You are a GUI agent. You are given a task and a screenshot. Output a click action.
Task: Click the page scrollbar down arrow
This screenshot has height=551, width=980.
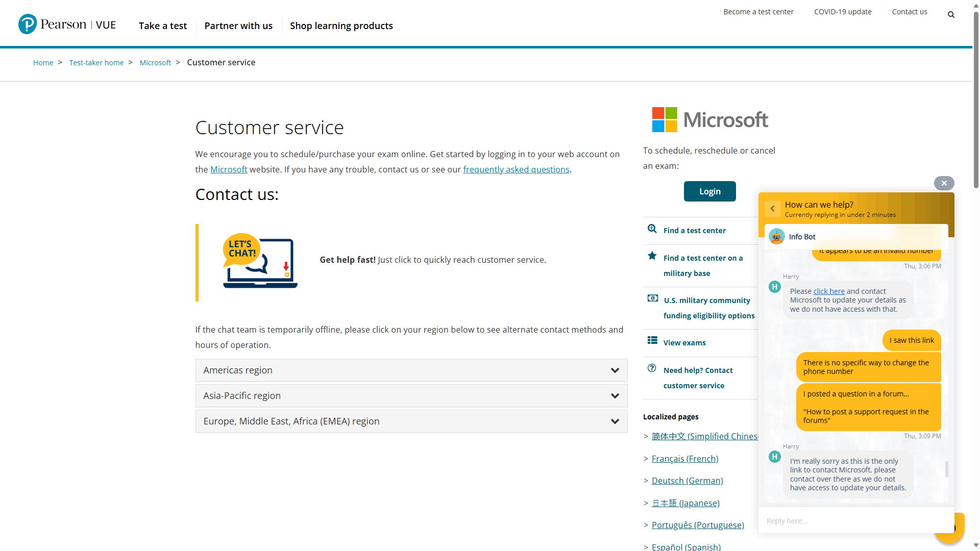coord(976,545)
